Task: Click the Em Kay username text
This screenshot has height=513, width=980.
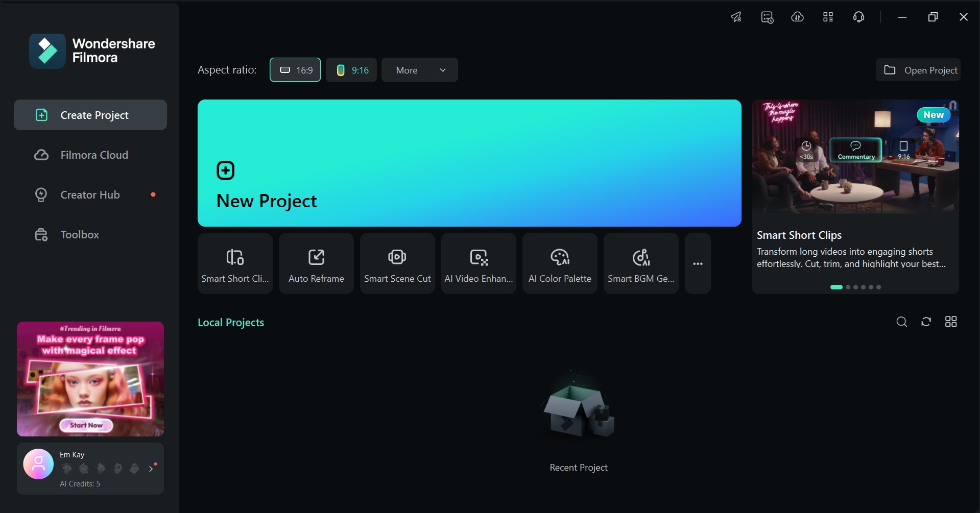Action: [x=72, y=455]
